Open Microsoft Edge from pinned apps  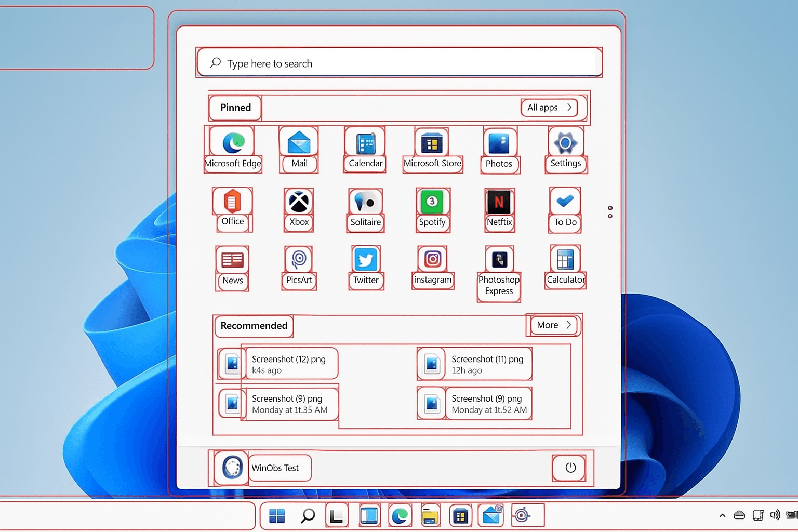tap(233, 143)
